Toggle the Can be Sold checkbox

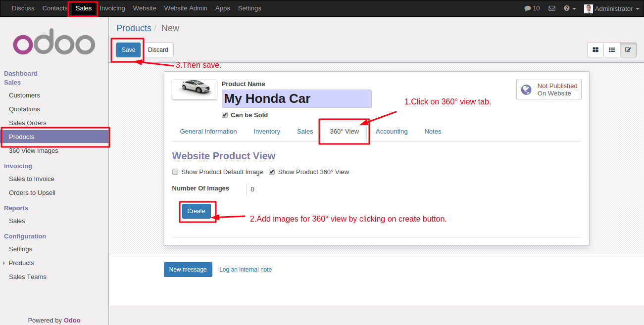click(225, 115)
